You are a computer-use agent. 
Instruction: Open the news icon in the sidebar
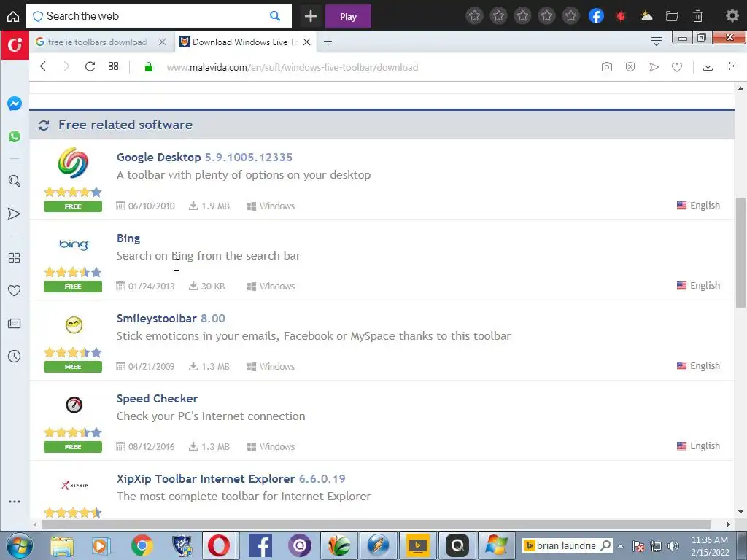15,323
